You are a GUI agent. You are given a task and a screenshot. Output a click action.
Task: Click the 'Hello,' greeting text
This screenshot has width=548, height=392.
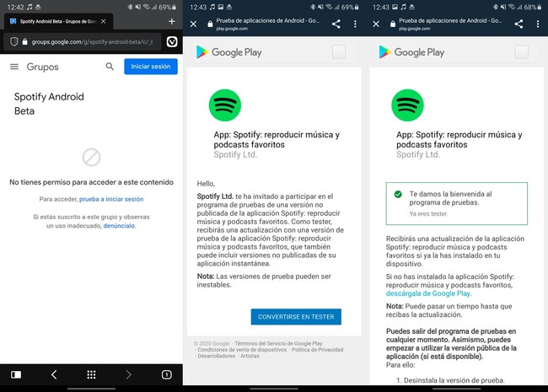click(x=206, y=184)
